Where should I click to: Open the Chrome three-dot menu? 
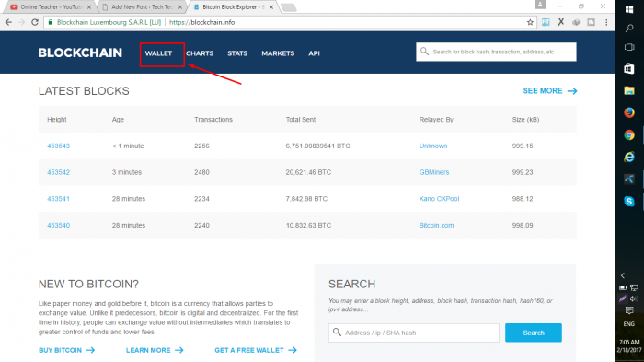click(x=606, y=23)
